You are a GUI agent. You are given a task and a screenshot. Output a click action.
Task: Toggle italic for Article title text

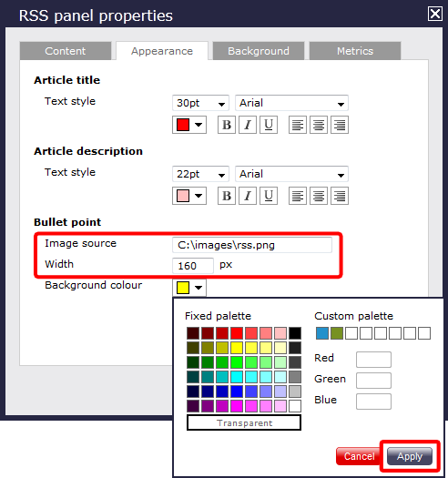click(x=248, y=125)
